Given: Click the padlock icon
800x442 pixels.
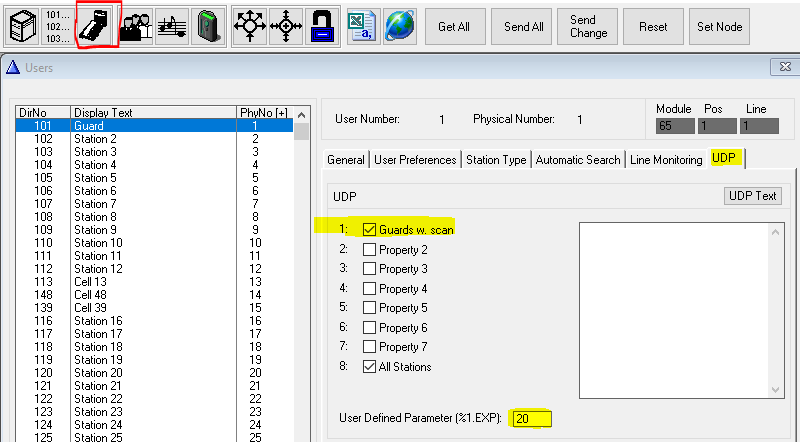Looking at the screenshot, I should pyautogui.click(x=322, y=26).
